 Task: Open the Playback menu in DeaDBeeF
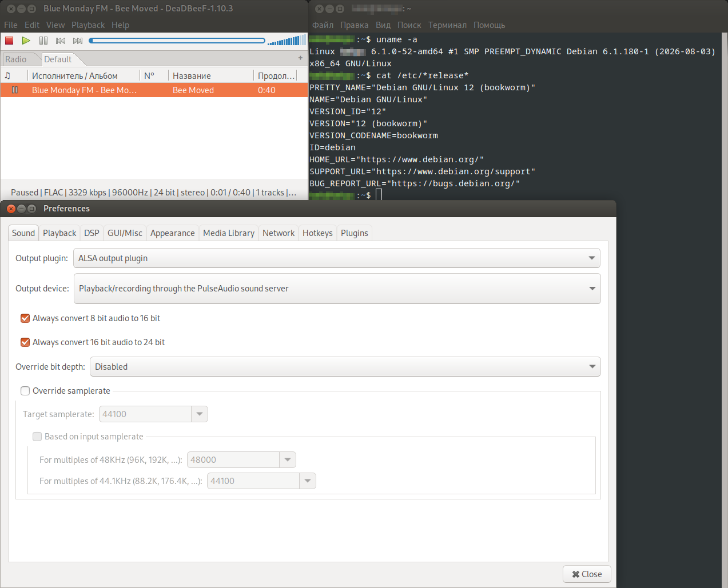(x=88, y=25)
